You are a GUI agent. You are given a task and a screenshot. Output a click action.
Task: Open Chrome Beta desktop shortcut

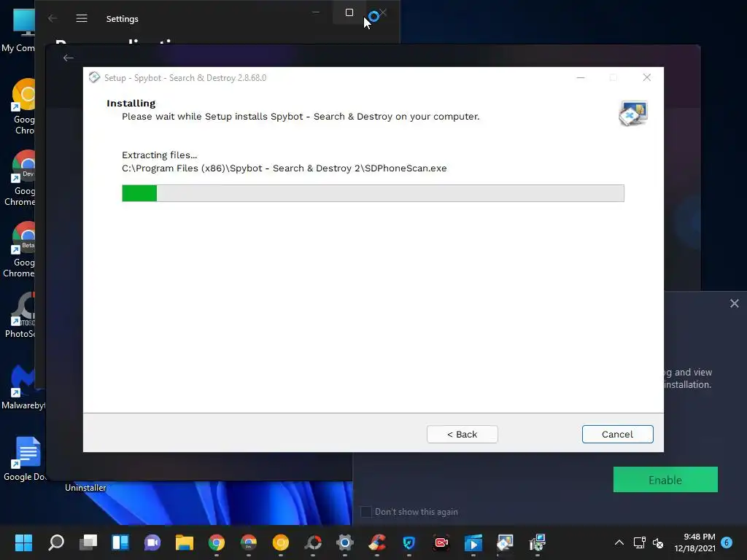click(21, 249)
